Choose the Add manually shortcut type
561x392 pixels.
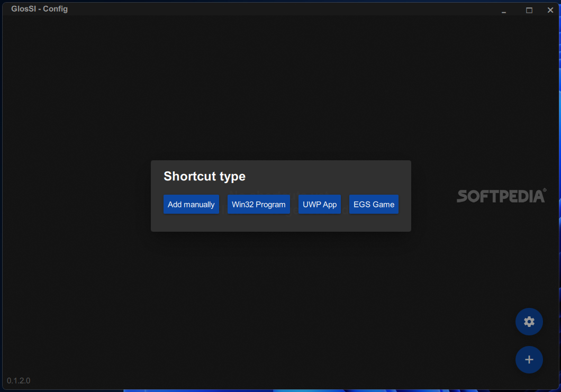click(x=191, y=204)
